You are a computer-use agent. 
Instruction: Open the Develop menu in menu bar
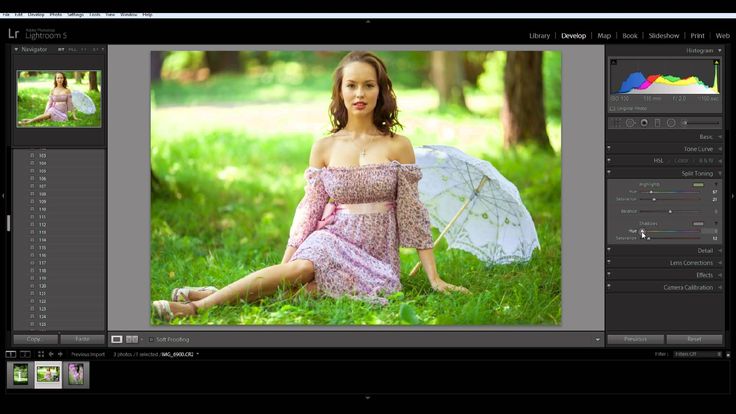click(36, 15)
